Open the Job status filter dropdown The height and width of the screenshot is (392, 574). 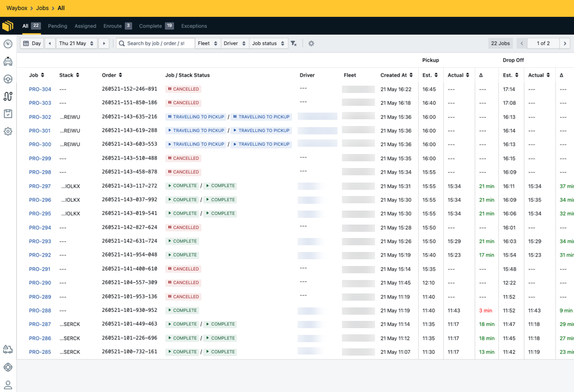(269, 44)
